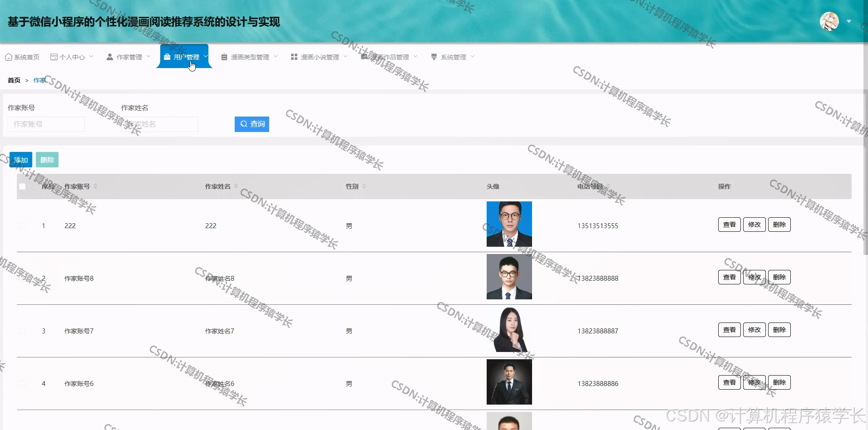Click 修改 for 作家账号8
The image size is (868, 430).
[755, 277]
